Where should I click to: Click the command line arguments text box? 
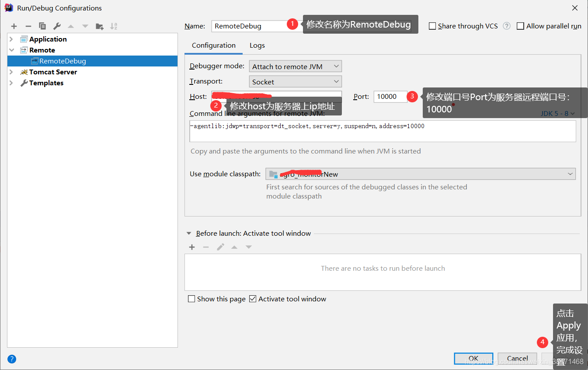click(383, 131)
